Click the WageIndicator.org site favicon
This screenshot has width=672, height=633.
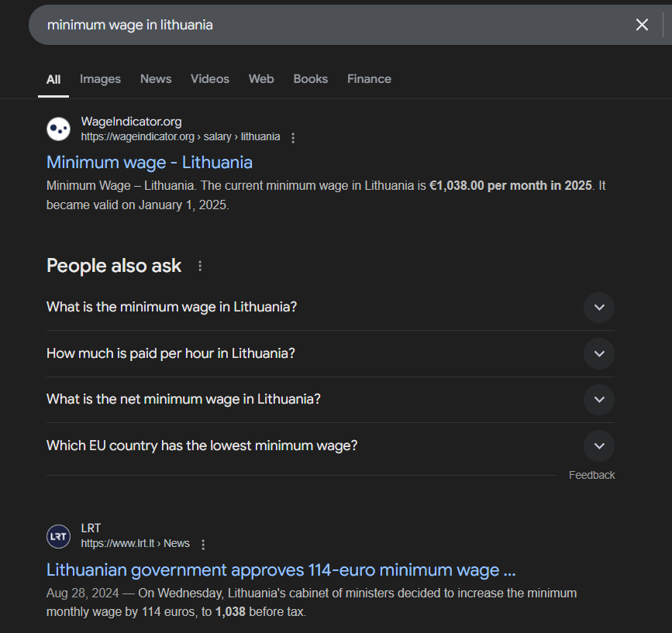pyautogui.click(x=59, y=129)
